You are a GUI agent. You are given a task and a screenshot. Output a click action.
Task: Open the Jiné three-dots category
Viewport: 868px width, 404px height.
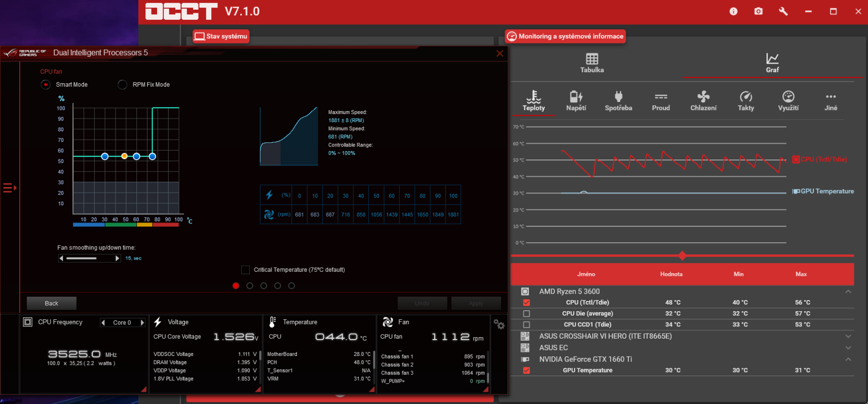[831, 101]
